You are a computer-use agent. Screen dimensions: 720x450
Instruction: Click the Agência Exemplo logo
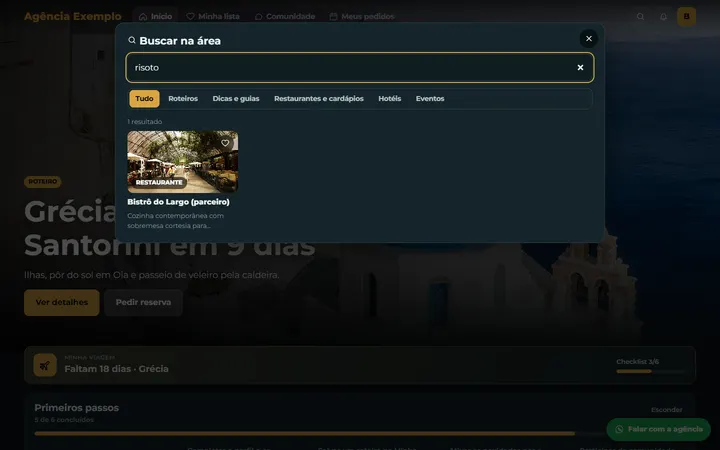tap(73, 16)
